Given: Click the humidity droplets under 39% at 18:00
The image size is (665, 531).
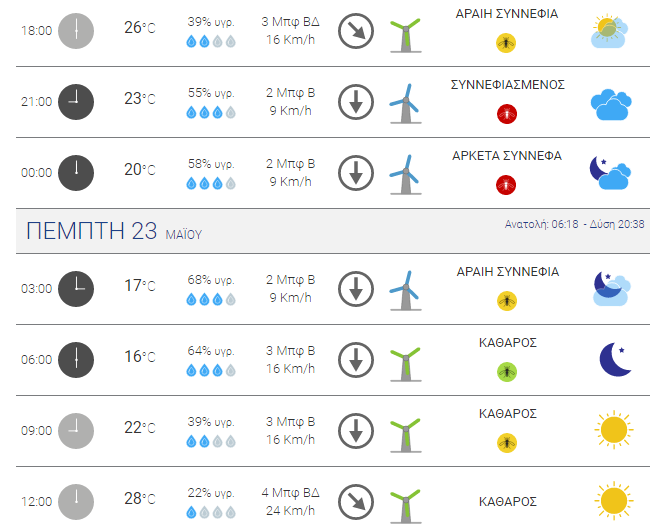Looking at the screenshot, I should pyautogui.click(x=211, y=41).
